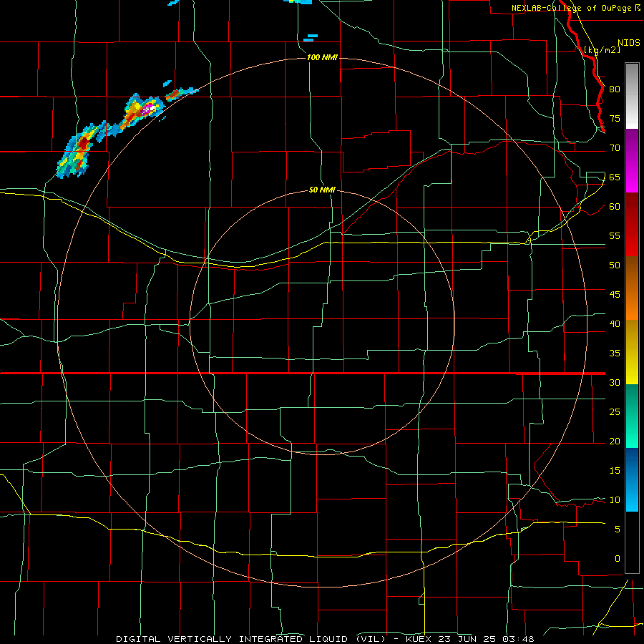
Task: Click the scale value 55
Action: pos(615,235)
